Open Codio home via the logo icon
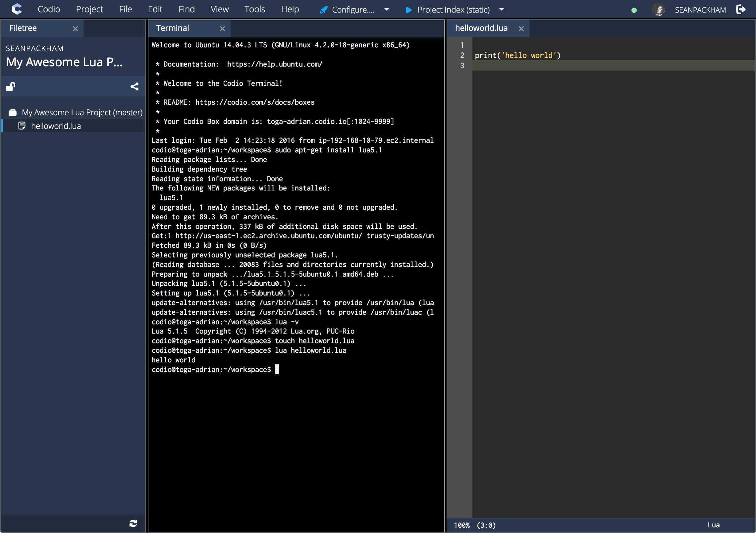The width and height of the screenshot is (756, 533). pos(17,9)
